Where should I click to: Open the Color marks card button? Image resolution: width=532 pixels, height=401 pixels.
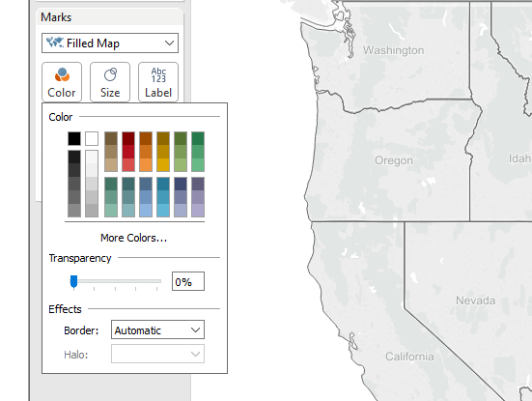pos(62,82)
